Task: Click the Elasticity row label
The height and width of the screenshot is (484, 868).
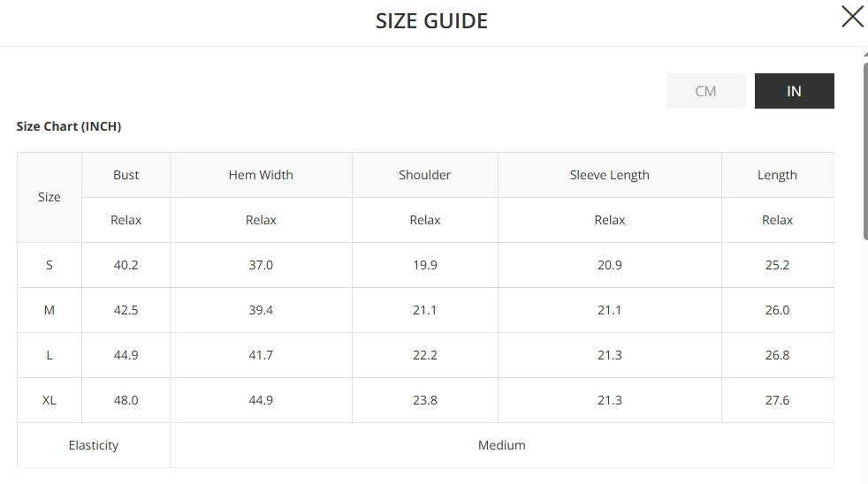Action: (94, 445)
